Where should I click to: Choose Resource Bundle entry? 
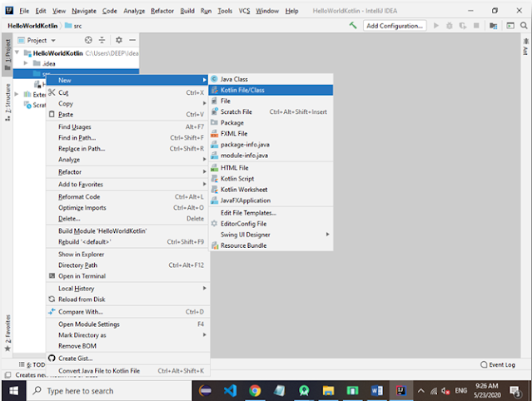(x=271, y=245)
